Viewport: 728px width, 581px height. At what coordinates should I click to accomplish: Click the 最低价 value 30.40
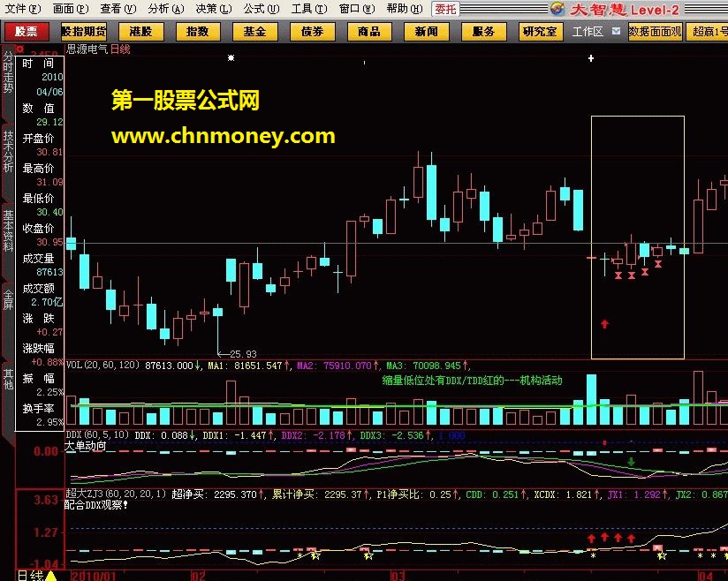49,212
